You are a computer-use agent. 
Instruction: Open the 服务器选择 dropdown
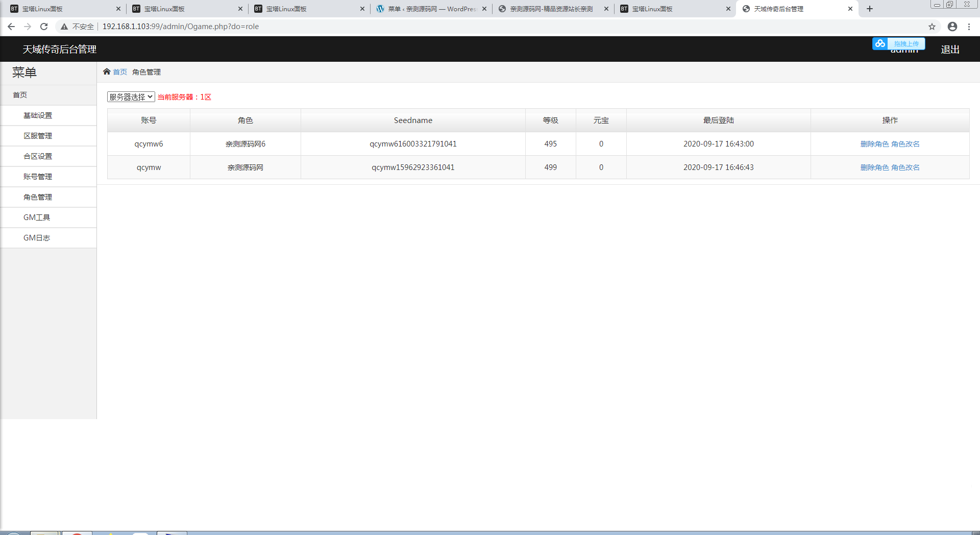tap(131, 97)
